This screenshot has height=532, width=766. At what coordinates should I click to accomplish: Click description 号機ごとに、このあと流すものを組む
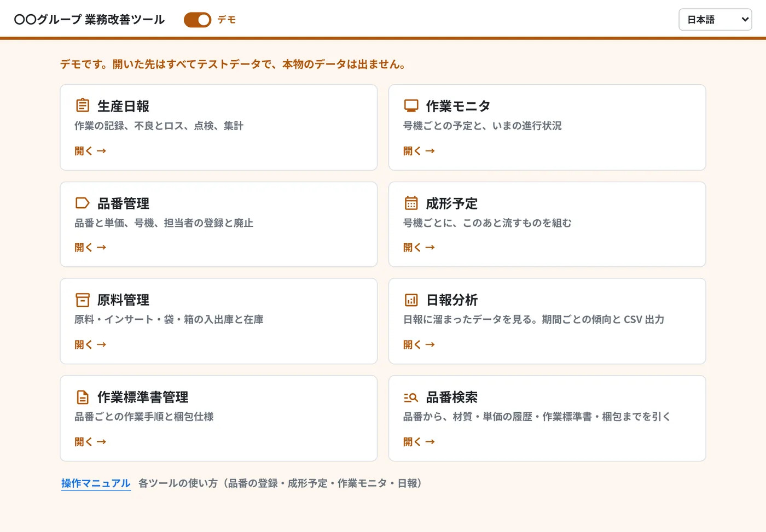488,223
